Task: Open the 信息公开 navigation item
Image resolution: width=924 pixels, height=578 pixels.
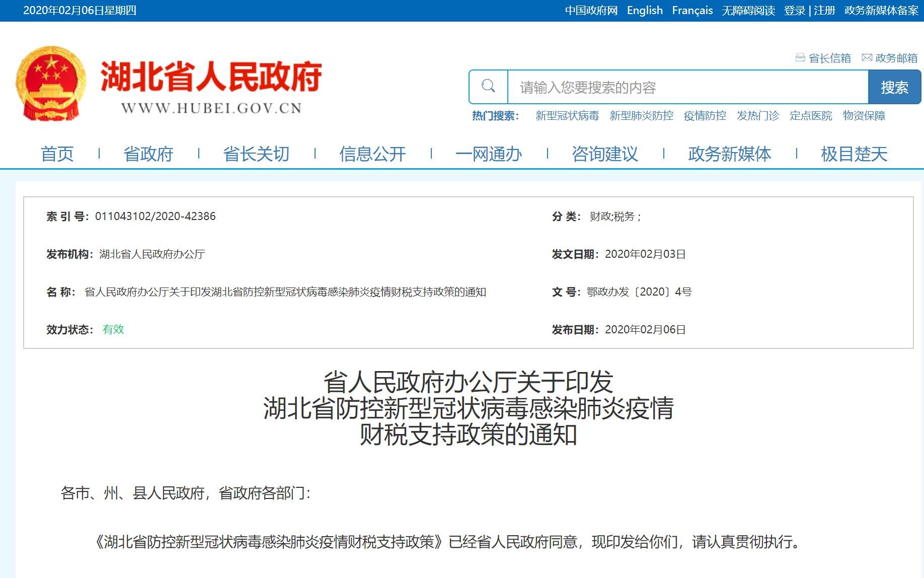Action: click(x=372, y=154)
